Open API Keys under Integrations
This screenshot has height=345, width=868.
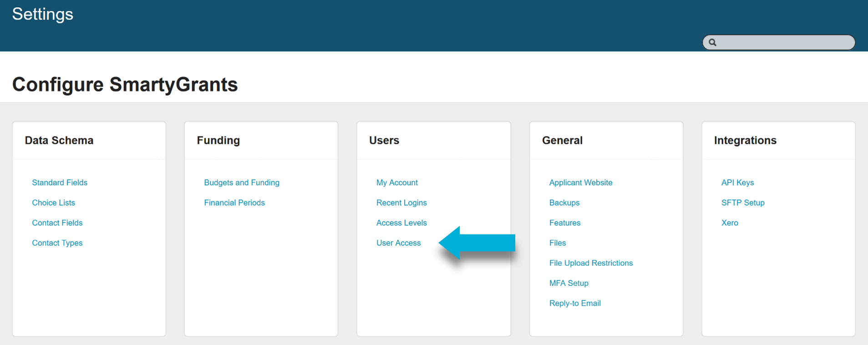(x=737, y=183)
